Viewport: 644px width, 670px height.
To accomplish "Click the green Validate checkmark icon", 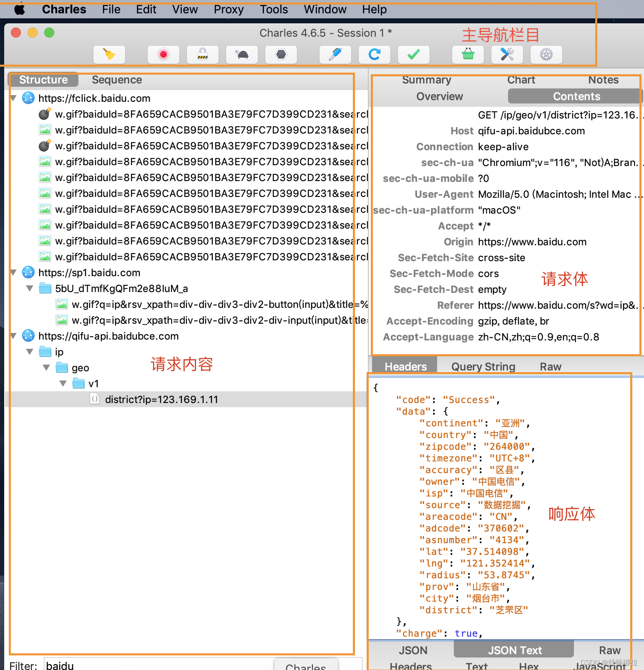I will [414, 55].
